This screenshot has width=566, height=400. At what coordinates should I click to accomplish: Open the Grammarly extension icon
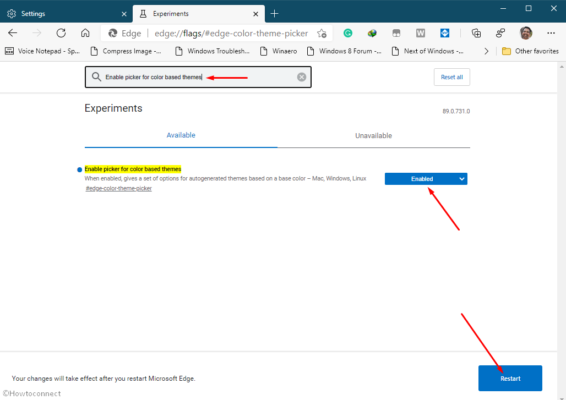point(348,33)
